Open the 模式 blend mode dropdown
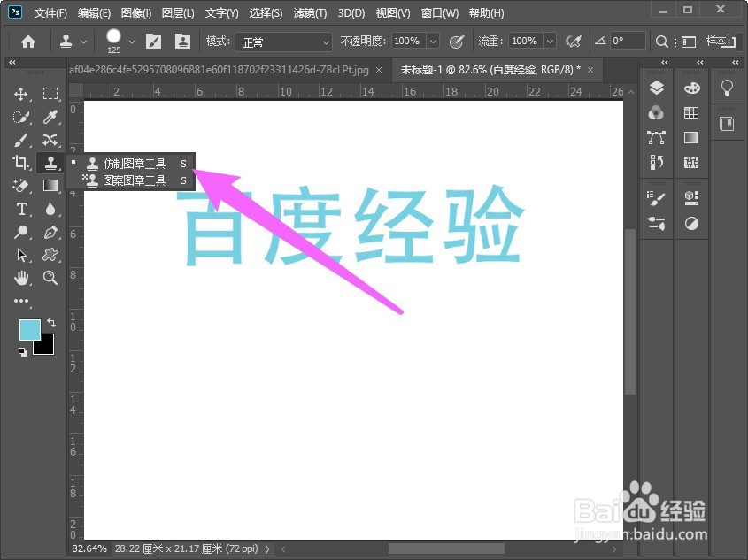Screen dimensions: 748x560 pyautogui.click(x=283, y=42)
